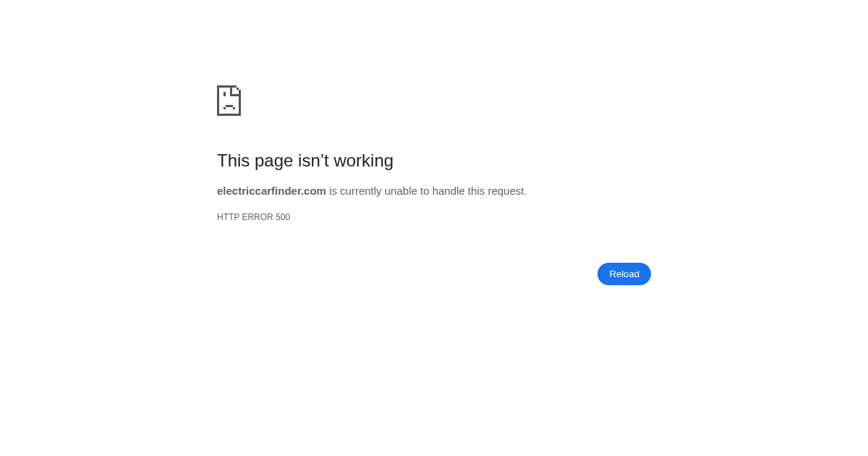This screenshot has width=868, height=456.
Task: Click the word 'request' in the error message
Action: click(x=507, y=191)
